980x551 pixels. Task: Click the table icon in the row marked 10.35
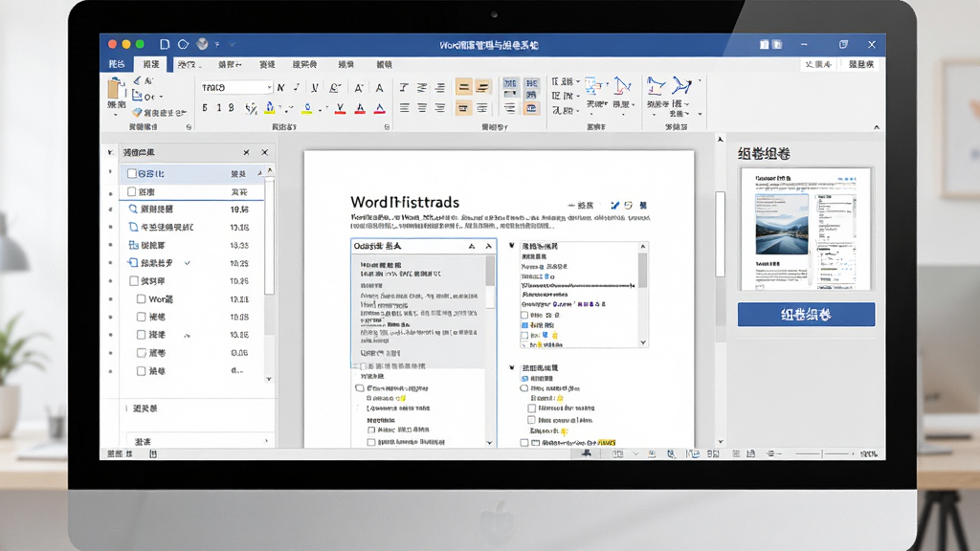133,245
